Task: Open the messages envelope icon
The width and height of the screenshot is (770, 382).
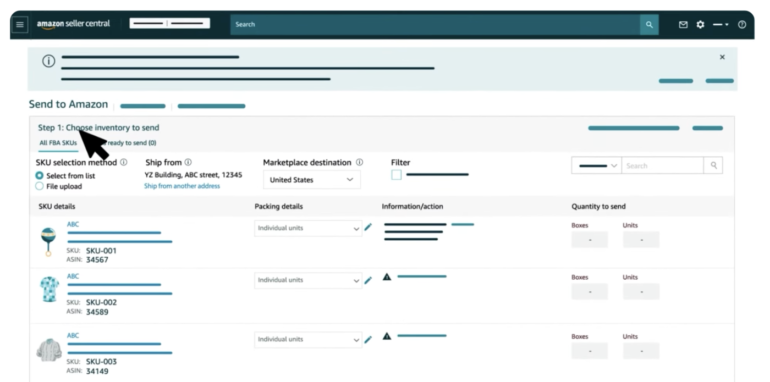Action: [683, 25]
